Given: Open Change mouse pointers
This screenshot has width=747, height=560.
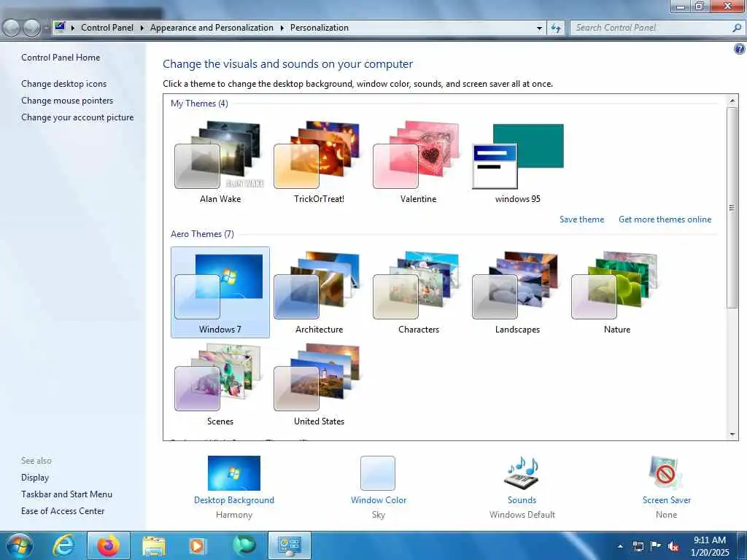Looking at the screenshot, I should [x=67, y=101].
